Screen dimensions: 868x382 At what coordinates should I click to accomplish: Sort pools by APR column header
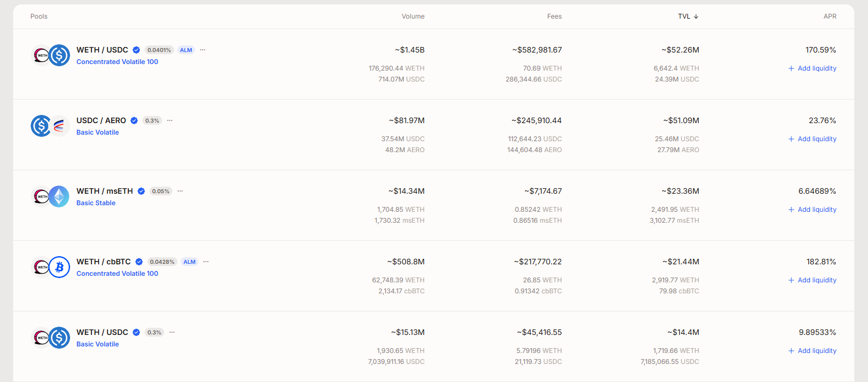(830, 16)
